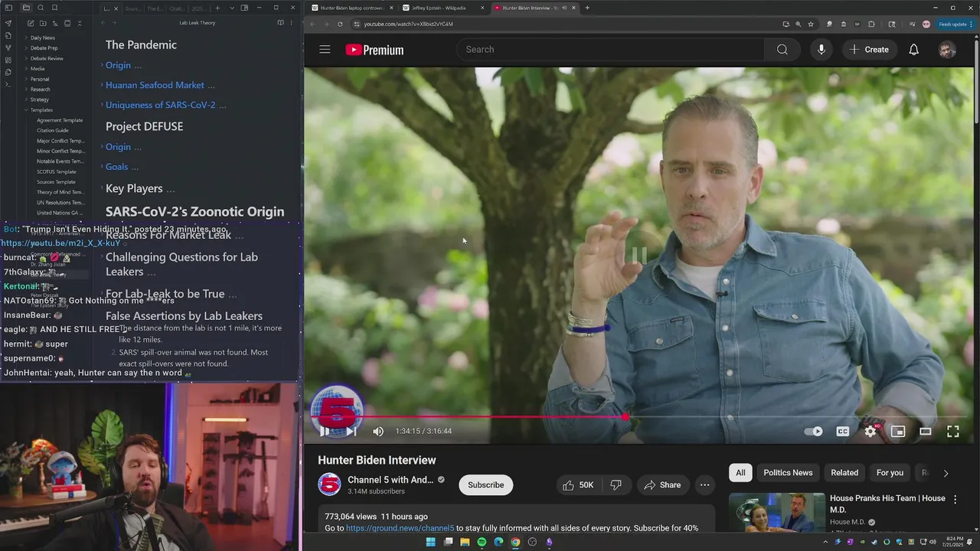Screen dimensions: 980x551
Task: Open the ground.news/channel5 link
Action: click(x=400, y=528)
